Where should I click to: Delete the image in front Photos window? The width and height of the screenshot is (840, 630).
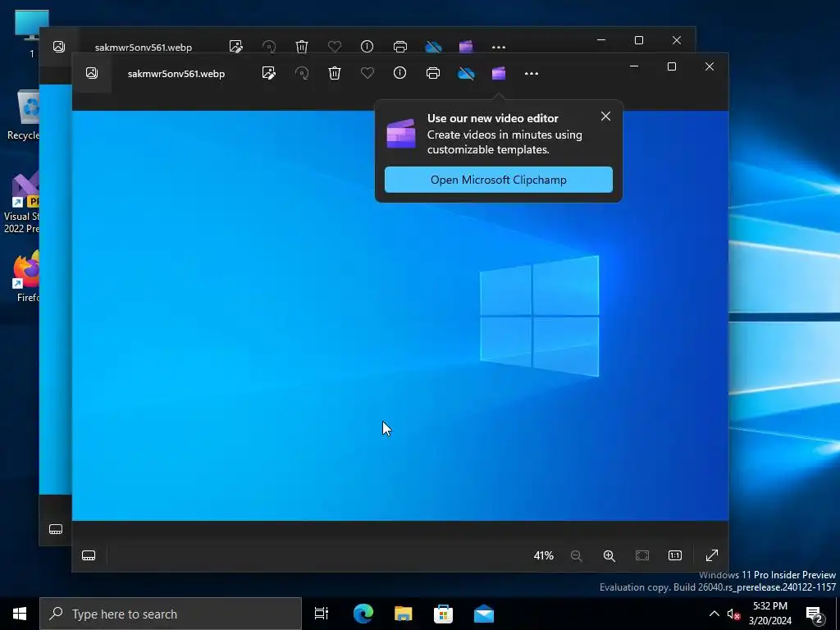click(x=335, y=73)
